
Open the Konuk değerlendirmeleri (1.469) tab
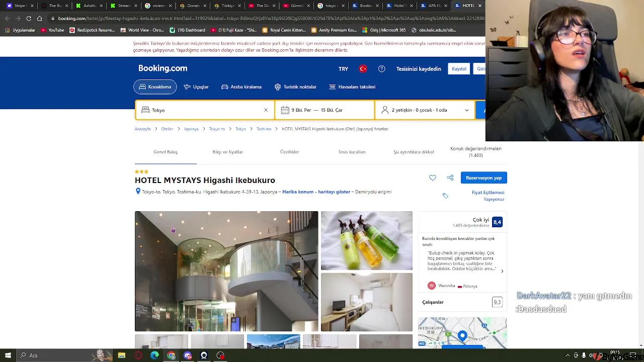tap(476, 152)
